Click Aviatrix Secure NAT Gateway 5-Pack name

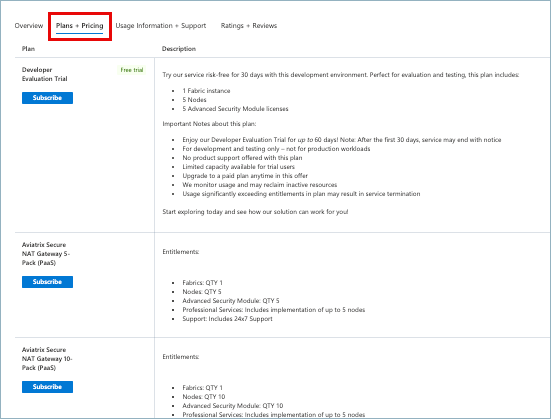pyautogui.click(x=46, y=254)
